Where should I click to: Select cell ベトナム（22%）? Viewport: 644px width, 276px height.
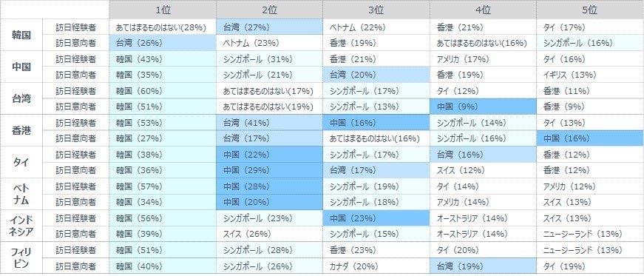[x=376, y=27]
